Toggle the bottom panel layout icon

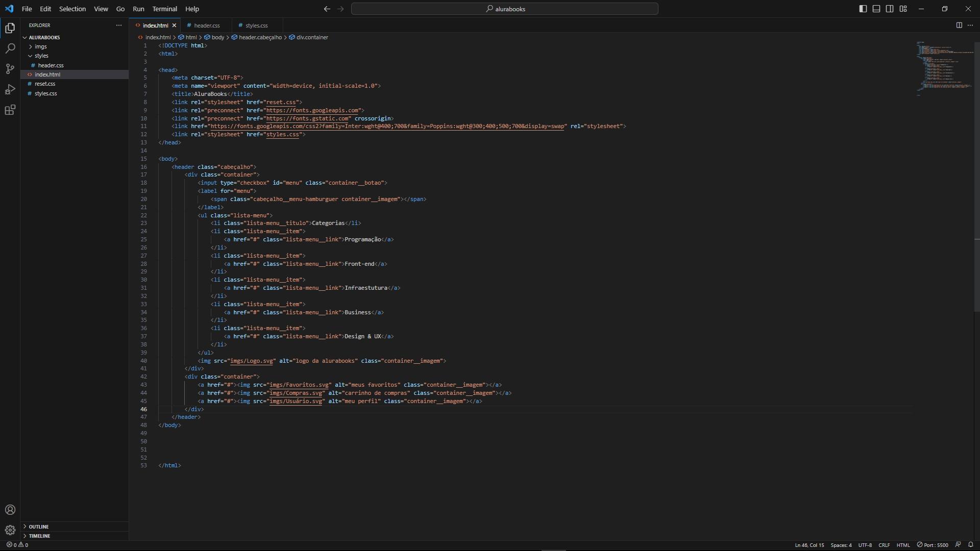click(876, 9)
